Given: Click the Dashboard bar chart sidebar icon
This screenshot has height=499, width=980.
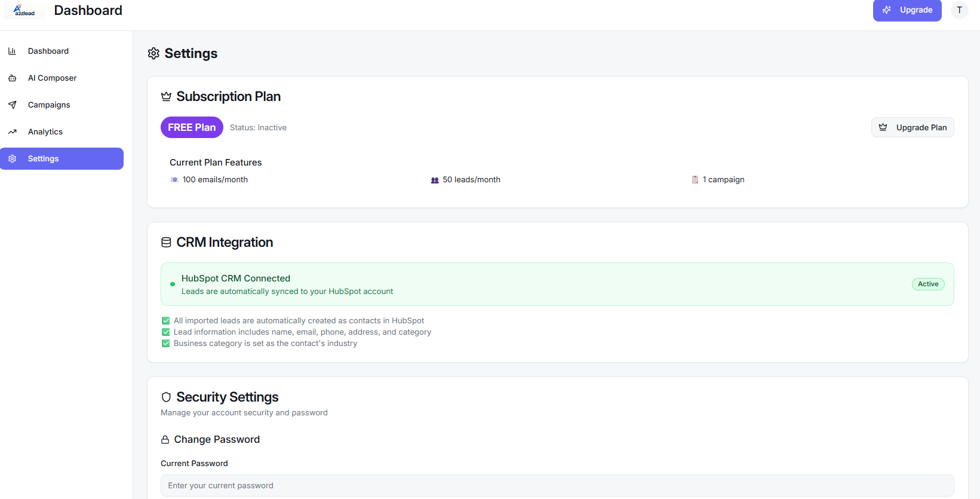Looking at the screenshot, I should click(x=12, y=51).
